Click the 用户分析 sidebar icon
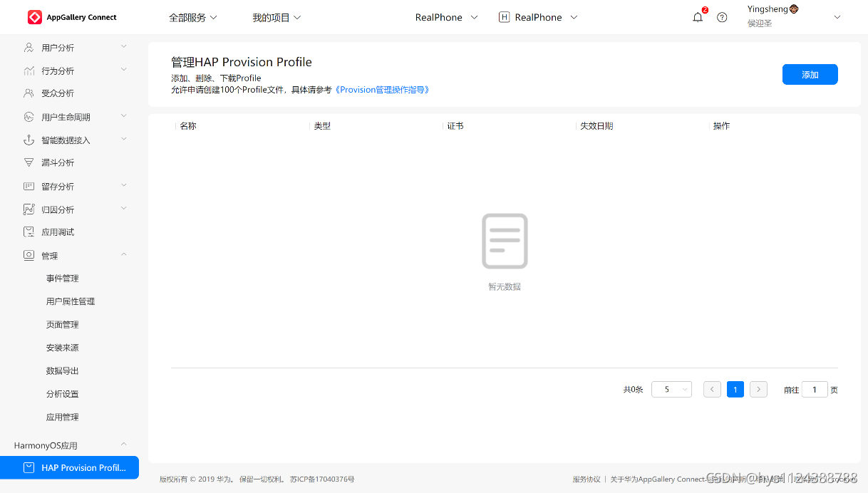Viewport: 868px width, 493px height. tap(29, 48)
